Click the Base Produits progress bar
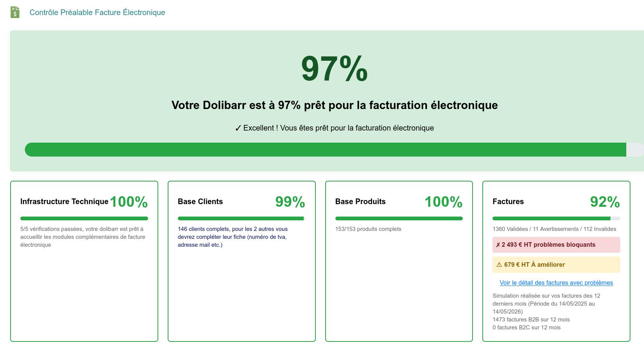Viewport: 644px width, 349px height. tap(399, 218)
